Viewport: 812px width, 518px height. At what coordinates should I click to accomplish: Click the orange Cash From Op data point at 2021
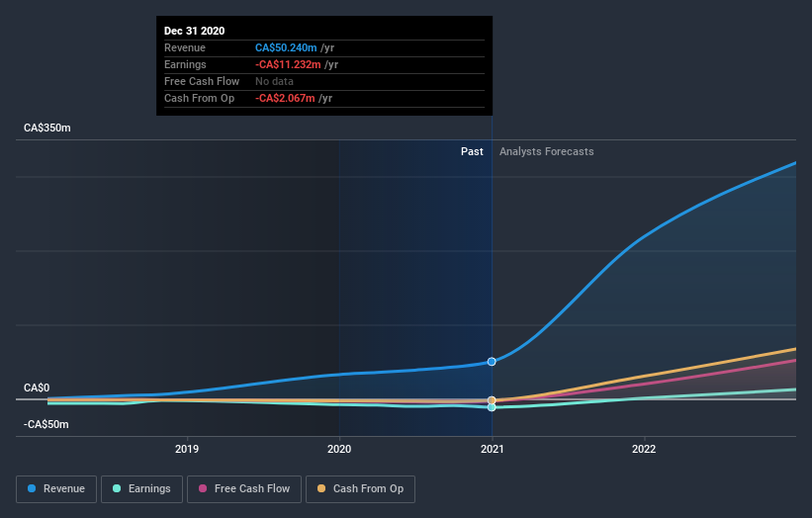[x=492, y=400]
